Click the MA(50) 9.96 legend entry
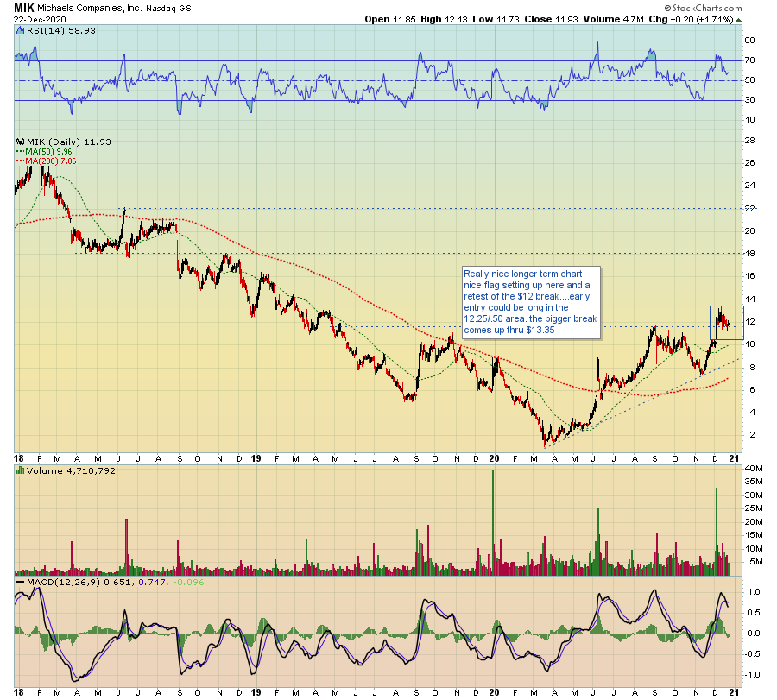Screen dimensions: 777x700 coord(45,152)
